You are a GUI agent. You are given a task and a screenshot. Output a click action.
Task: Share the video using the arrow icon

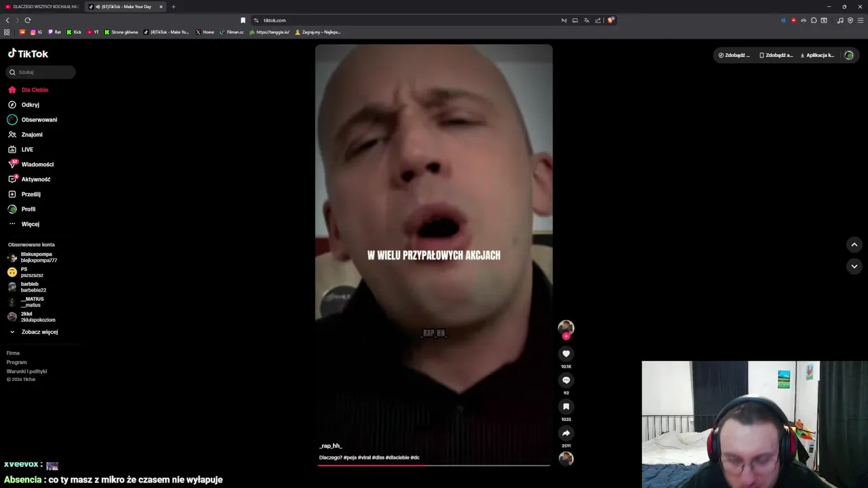tap(566, 433)
